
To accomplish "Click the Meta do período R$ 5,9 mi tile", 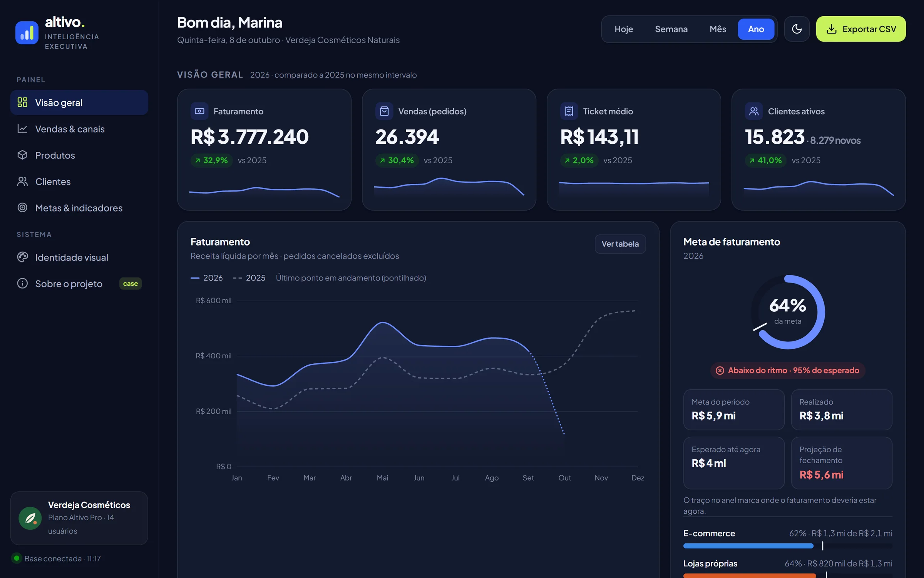I will pyautogui.click(x=734, y=410).
